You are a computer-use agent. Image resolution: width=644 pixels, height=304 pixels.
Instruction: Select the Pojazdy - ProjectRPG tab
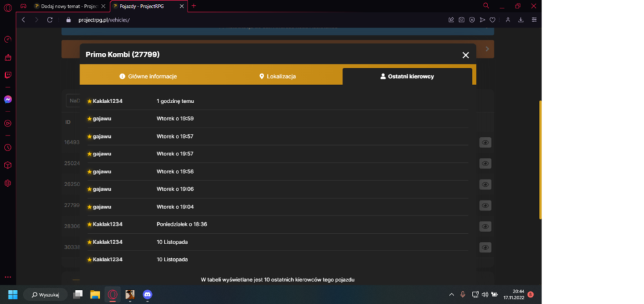[x=149, y=6]
